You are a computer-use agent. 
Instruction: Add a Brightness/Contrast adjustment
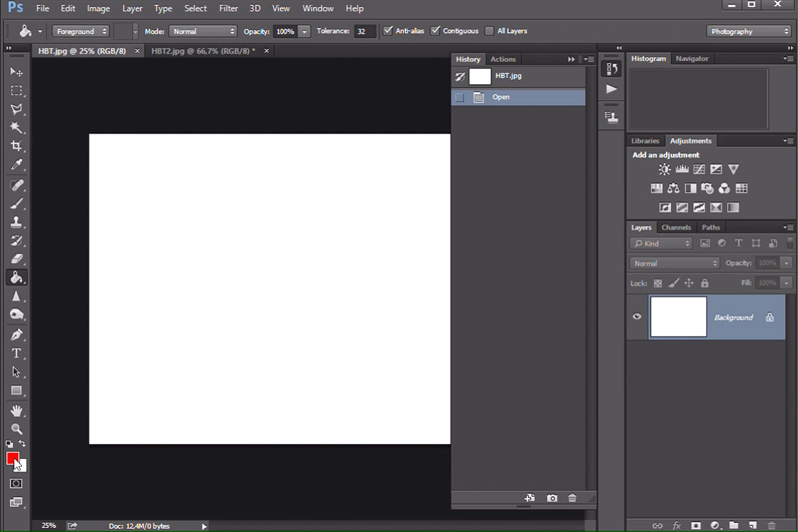664,169
